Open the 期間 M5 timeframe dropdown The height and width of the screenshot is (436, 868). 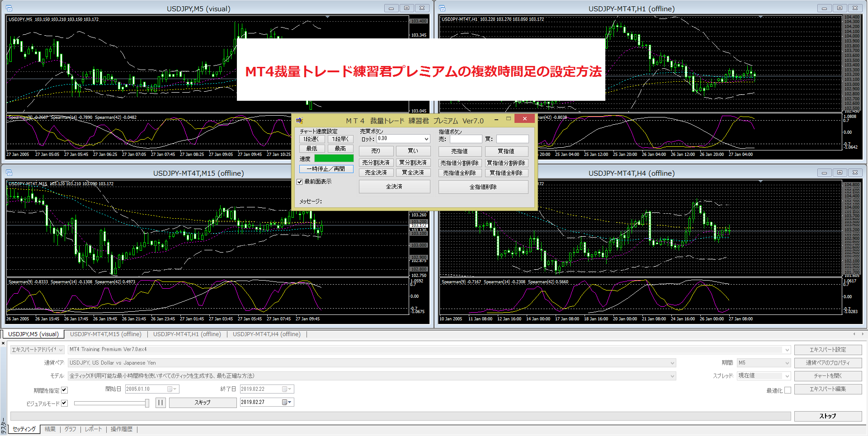click(x=787, y=363)
